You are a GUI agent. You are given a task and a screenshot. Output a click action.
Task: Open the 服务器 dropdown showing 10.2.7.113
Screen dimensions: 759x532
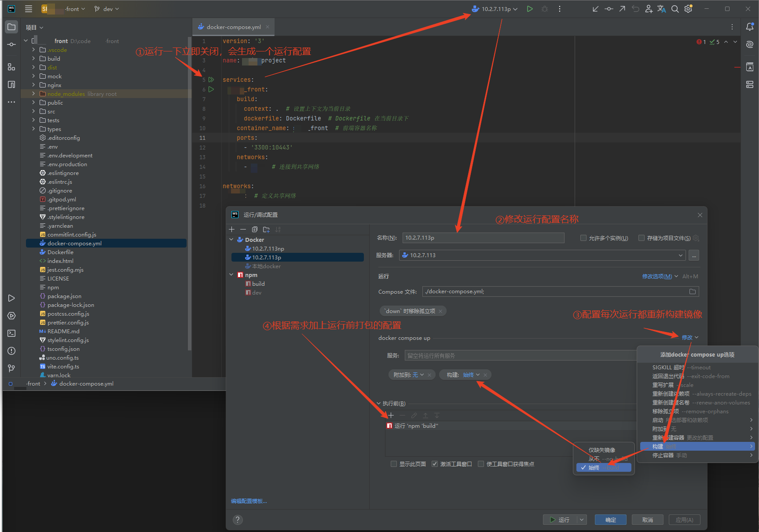coord(542,255)
